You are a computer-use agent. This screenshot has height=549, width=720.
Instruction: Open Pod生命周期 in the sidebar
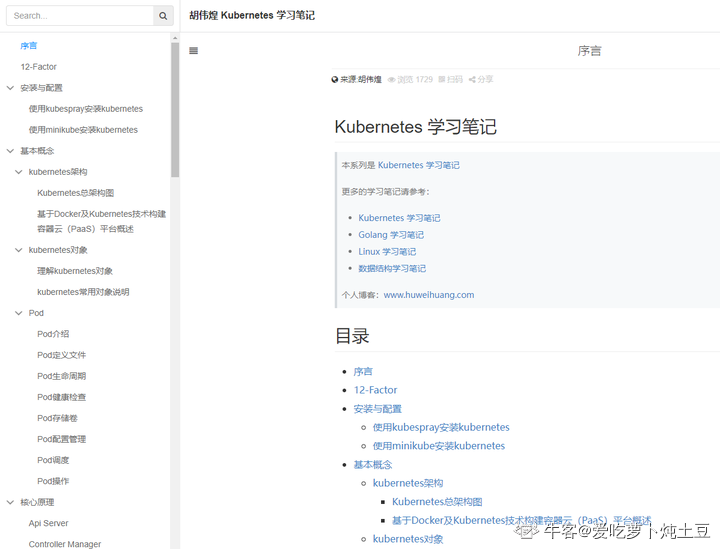[62, 376]
